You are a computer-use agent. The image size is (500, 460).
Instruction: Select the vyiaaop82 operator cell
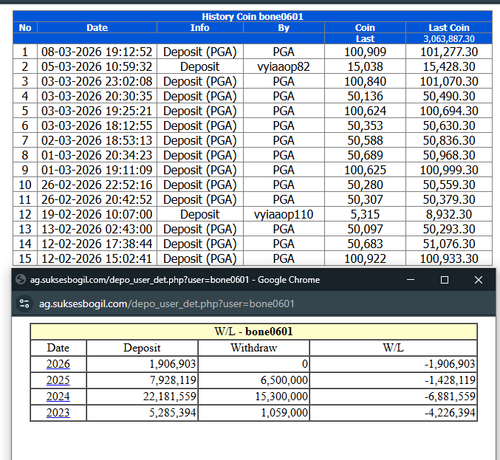click(284, 67)
